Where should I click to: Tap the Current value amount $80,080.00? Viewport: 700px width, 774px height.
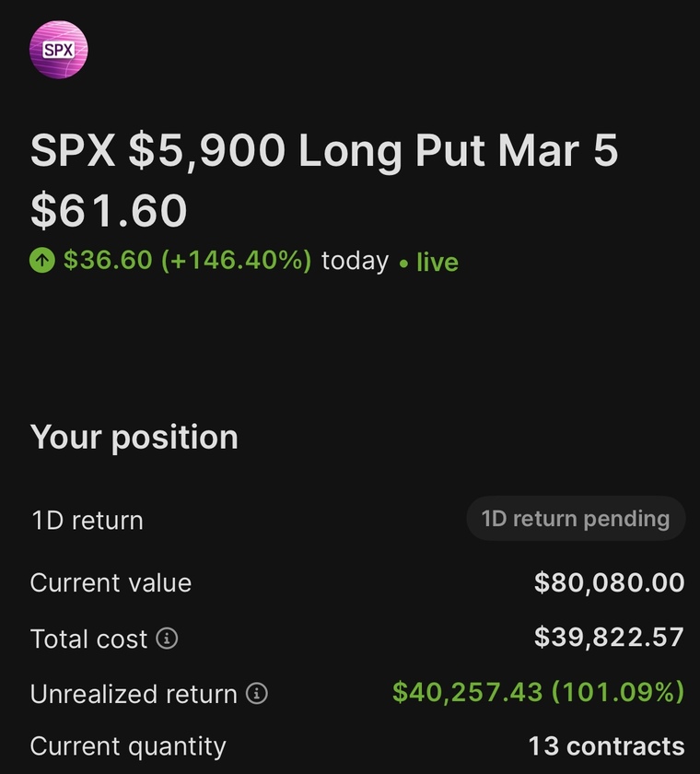(x=609, y=582)
